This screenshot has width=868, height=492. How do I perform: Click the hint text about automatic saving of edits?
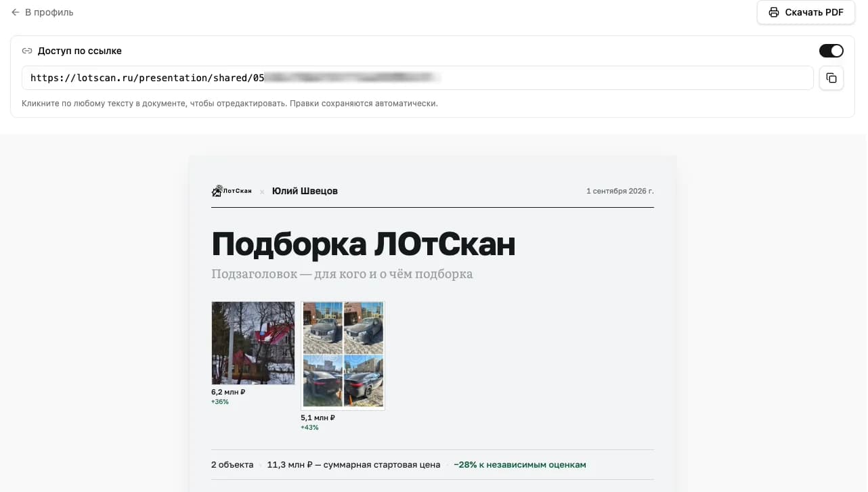pyautogui.click(x=230, y=104)
